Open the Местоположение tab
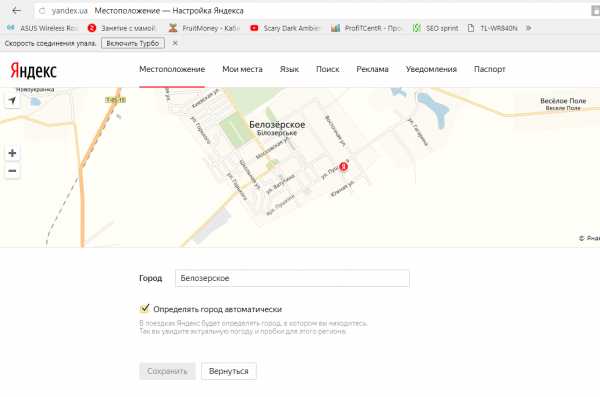The image size is (600, 397). (172, 69)
